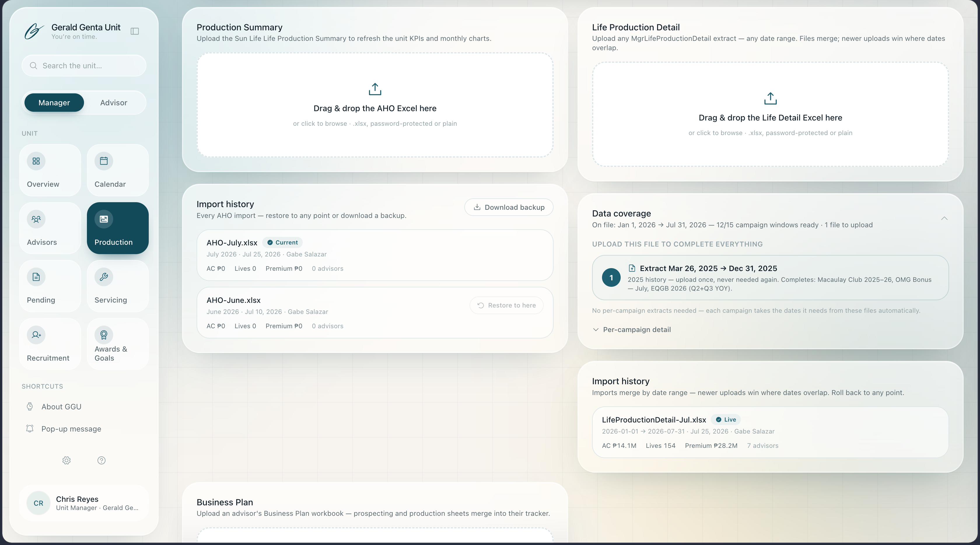Click the Live badge on LifeProductionDetail-Jul.xlsx

click(725, 420)
